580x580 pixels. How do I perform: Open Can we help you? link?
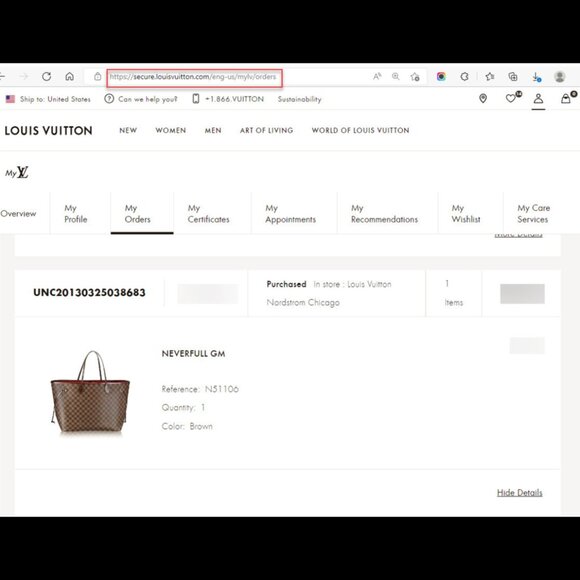click(148, 99)
